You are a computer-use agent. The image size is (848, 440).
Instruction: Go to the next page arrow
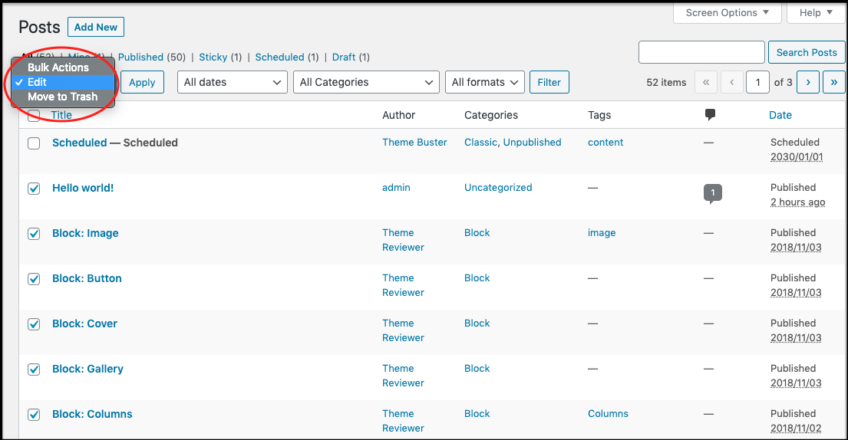coord(807,82)
